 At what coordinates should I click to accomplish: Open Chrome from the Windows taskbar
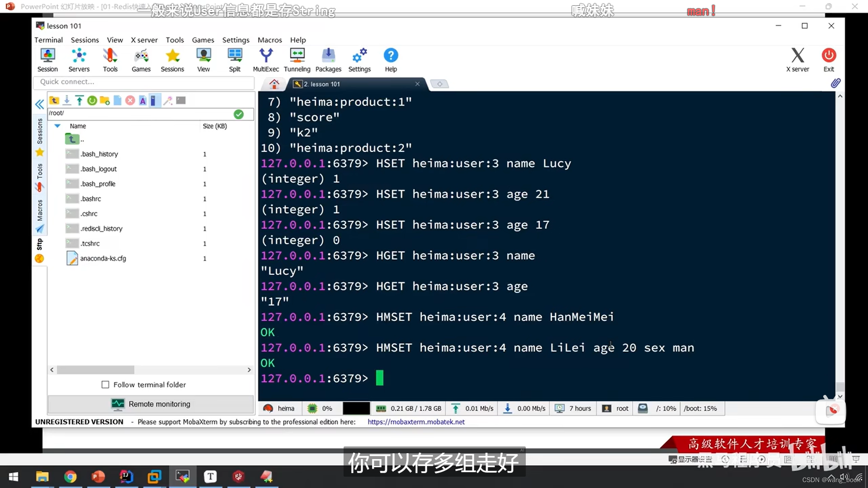[x=70, y=476]
